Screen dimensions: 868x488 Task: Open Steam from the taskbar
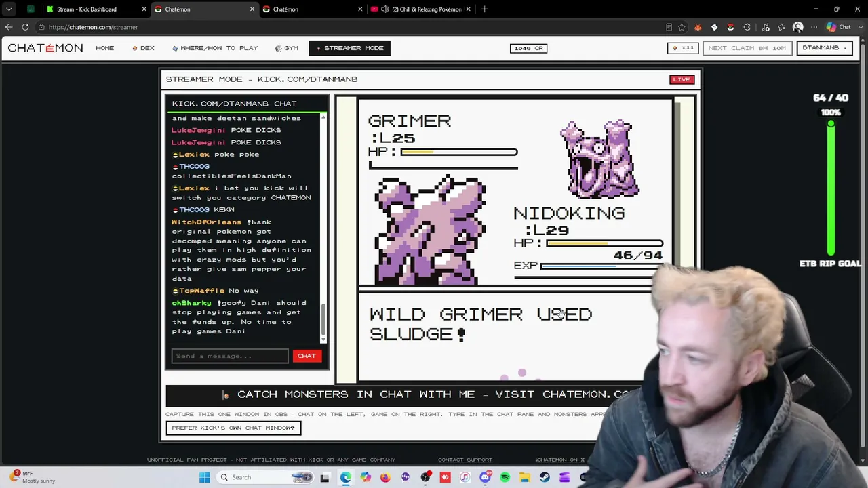tap(545, 477)
